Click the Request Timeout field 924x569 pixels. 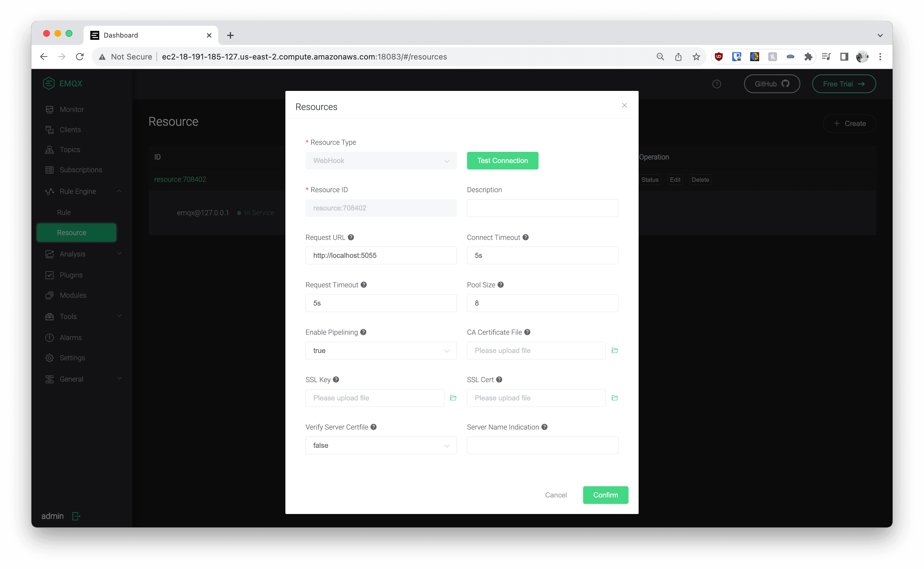381,303
